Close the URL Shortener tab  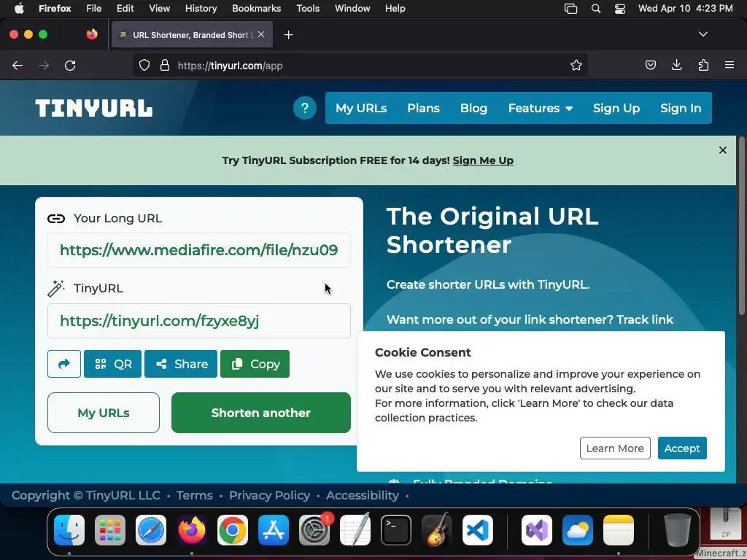pos(261,34)
